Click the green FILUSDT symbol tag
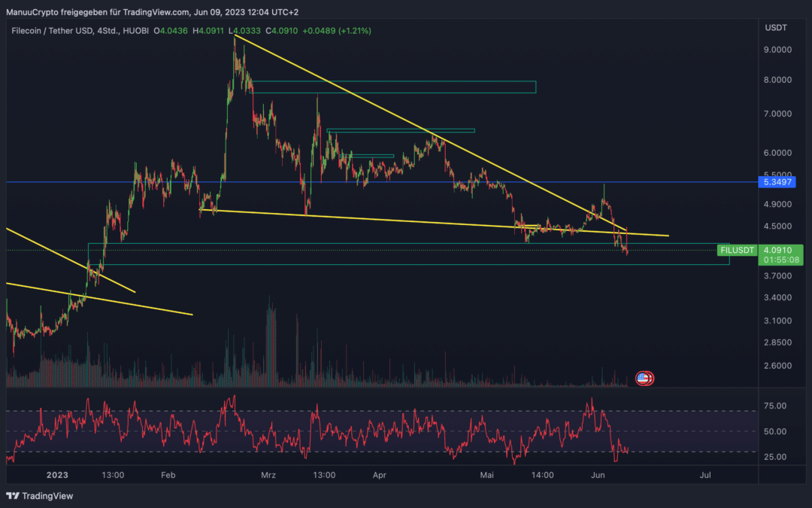 (x=737, y=251)
